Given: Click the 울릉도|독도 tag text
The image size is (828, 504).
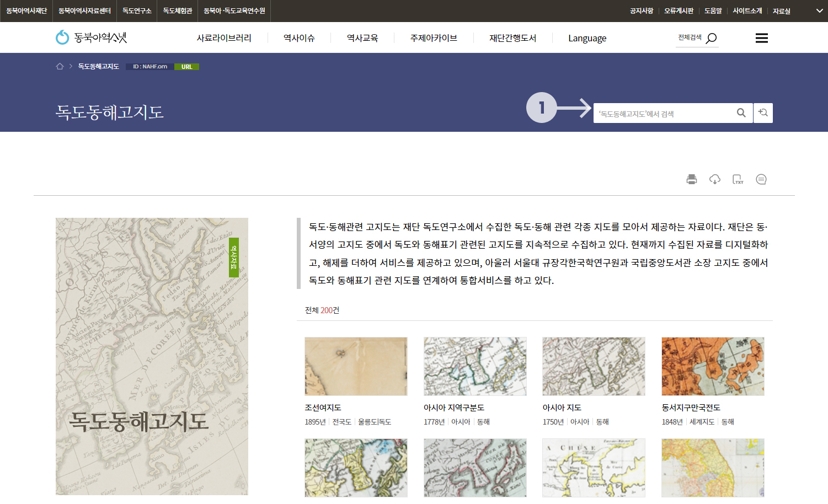Looking at the screenshot, I should point(375,422).
